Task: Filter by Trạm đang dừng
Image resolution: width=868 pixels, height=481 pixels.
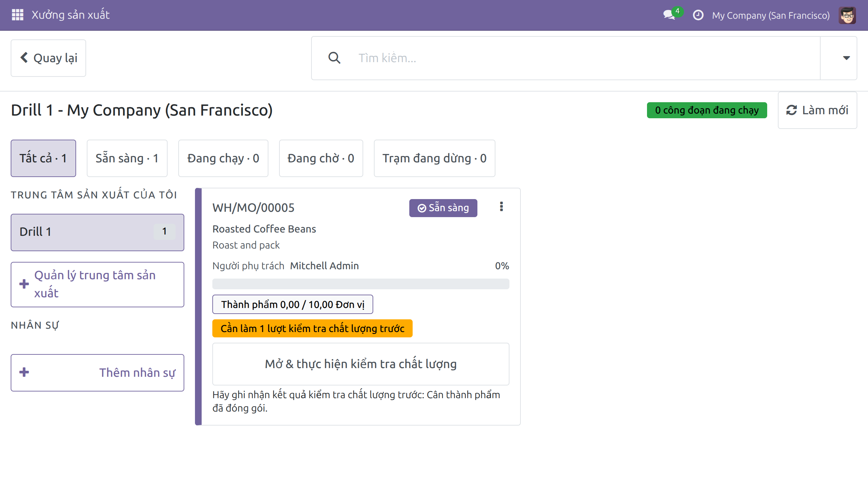Action: coord(434,158)
